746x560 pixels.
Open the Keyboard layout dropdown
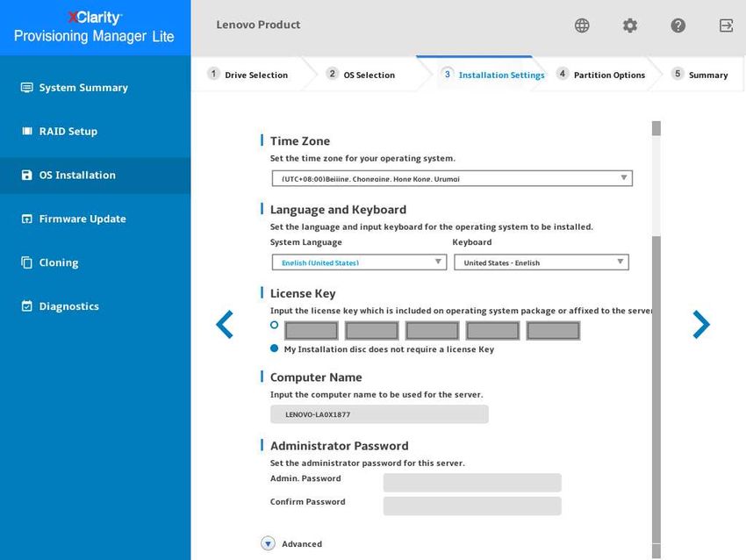542,262
